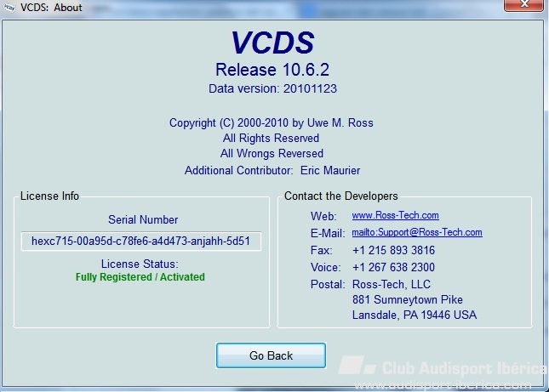The image size is (549, 392).
Task: Click the 'Lansdale, PA 19446 USA' line
Action: pos(415,315)
